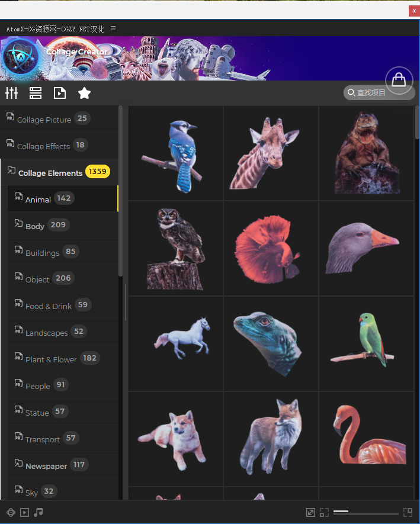This screenshot has width=420, height=524.
Task: Select the Collage Effects category
Action: pos(59,146)
